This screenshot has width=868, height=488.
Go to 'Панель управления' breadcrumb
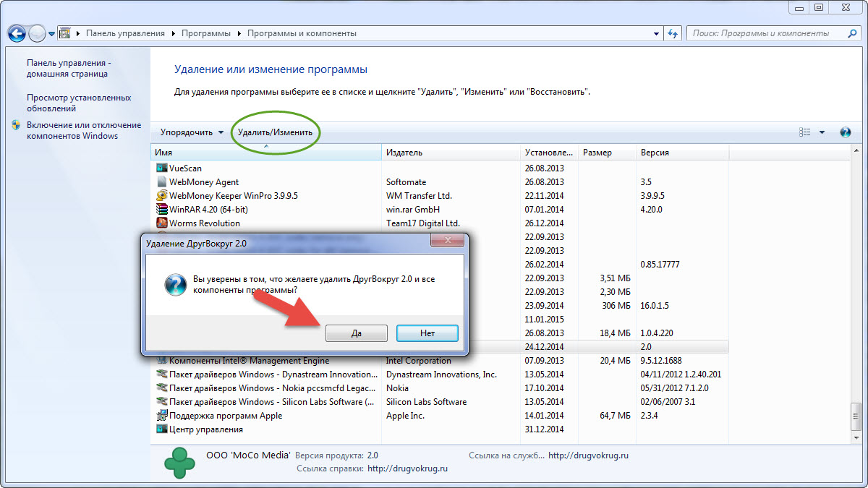125,33
